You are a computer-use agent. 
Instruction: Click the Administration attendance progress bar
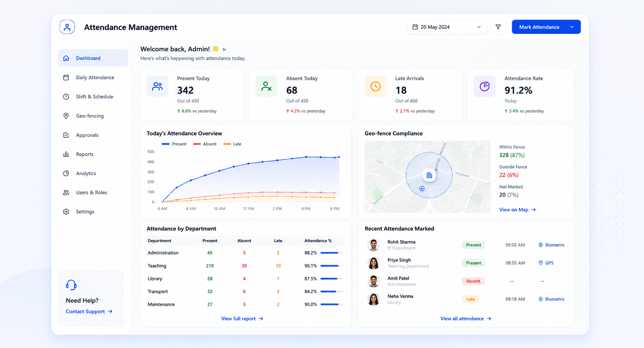click(332, 253)
